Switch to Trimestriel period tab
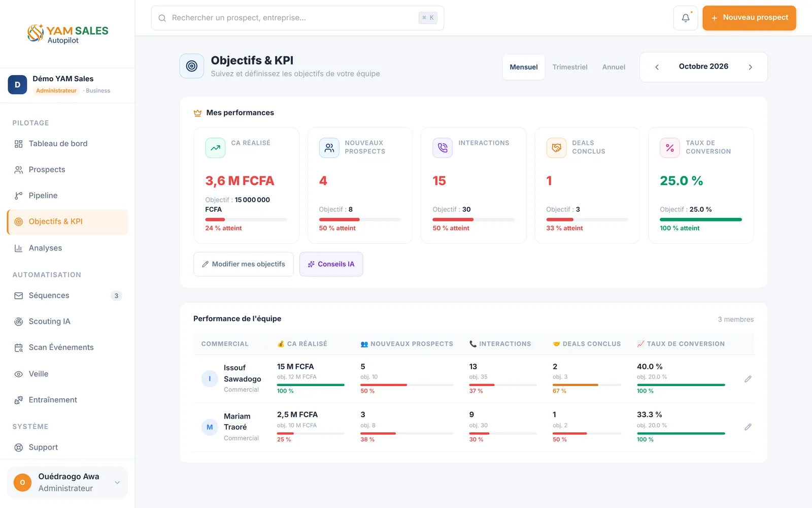This screenshot has height=508, width=812. pyautogui.click(x=570, y=67)
